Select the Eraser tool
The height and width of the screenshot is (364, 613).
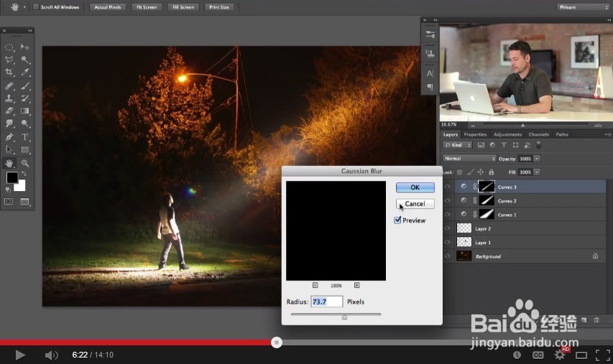click(x=9, y=111)
